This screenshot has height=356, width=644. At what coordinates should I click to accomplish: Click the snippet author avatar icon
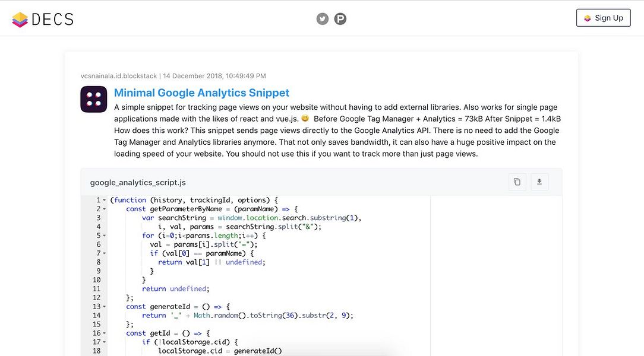click(x=94, y=99)
